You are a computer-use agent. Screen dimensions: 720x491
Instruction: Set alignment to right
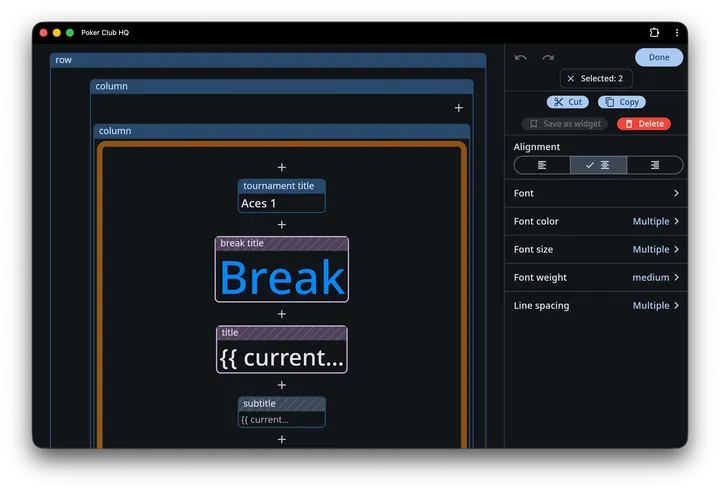coord(655,165)
